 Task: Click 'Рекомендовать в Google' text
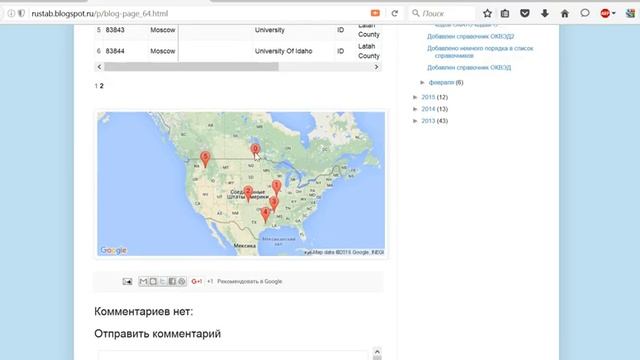click(x=249, y=281)
